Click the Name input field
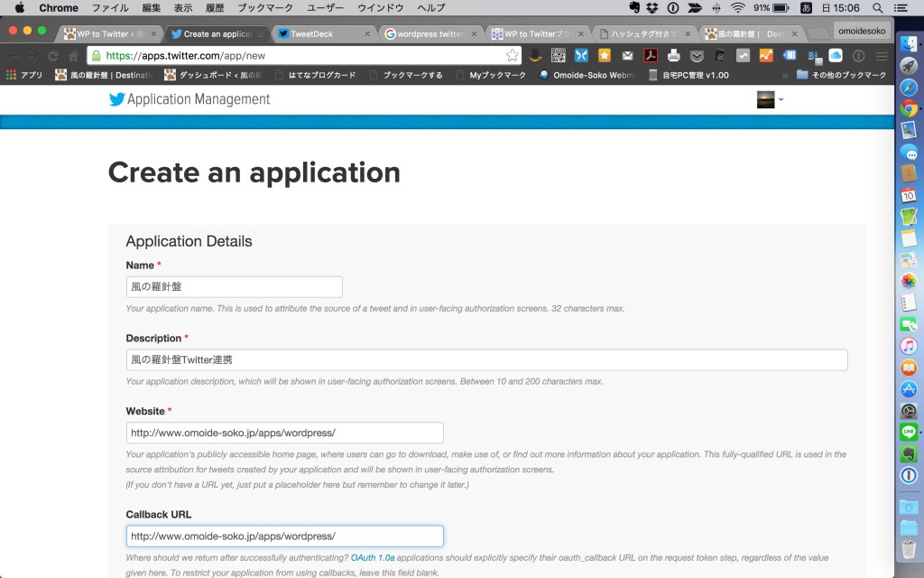 [235, 286]
